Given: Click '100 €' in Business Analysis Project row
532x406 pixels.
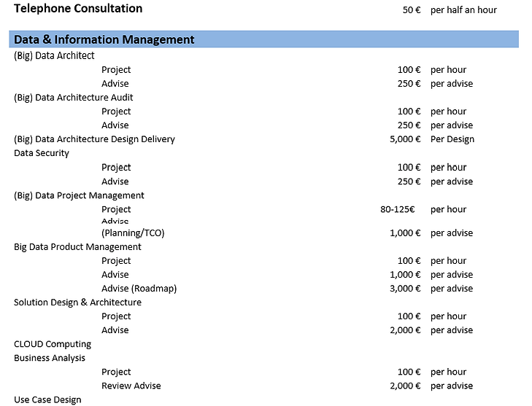Looking at the screenshot, I should tap(409, 372).
